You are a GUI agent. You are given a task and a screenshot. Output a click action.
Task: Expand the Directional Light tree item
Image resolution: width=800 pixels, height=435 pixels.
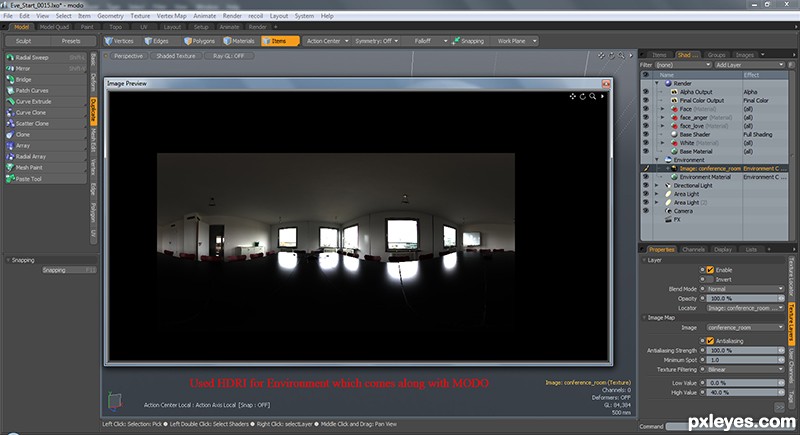click(657, 186)
